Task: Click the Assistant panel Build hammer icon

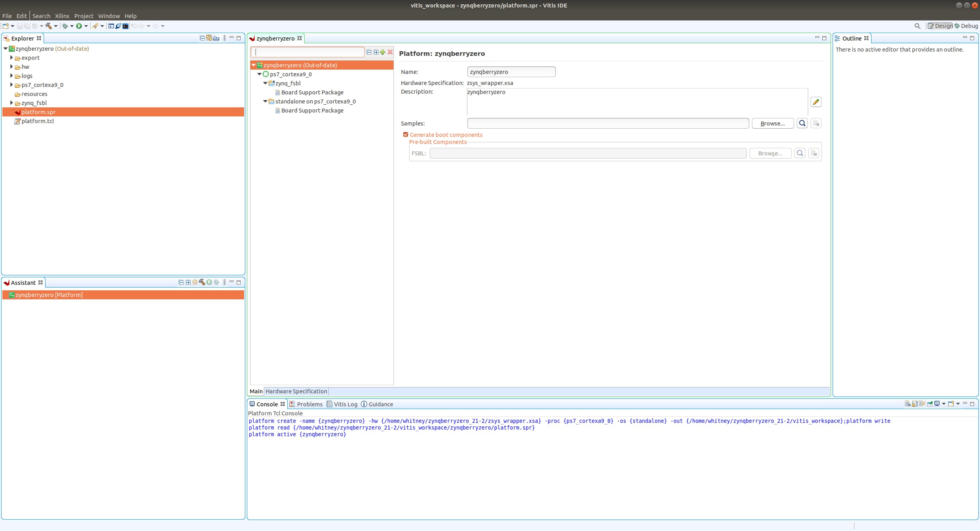Action: 202,282
